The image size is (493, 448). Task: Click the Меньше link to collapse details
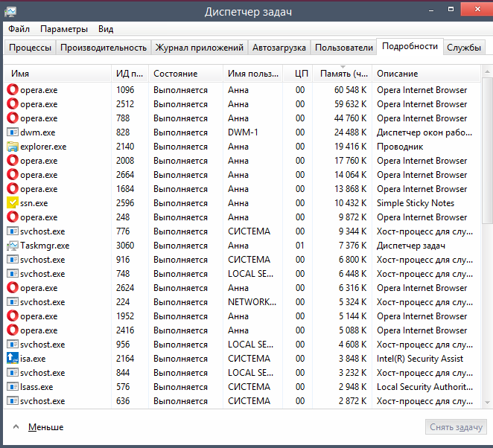pyautogui.click(x=46, y=427)
